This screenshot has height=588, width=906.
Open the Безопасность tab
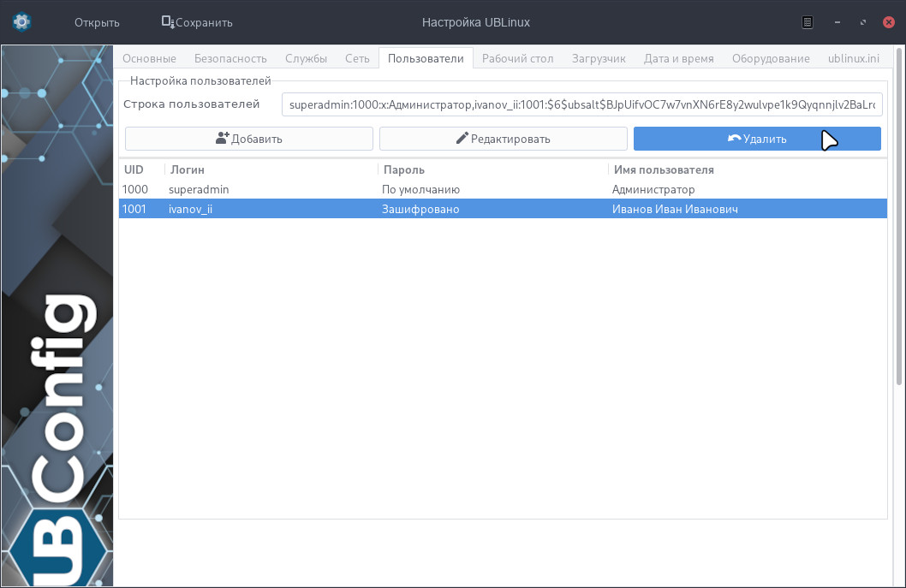pos(230,58)
